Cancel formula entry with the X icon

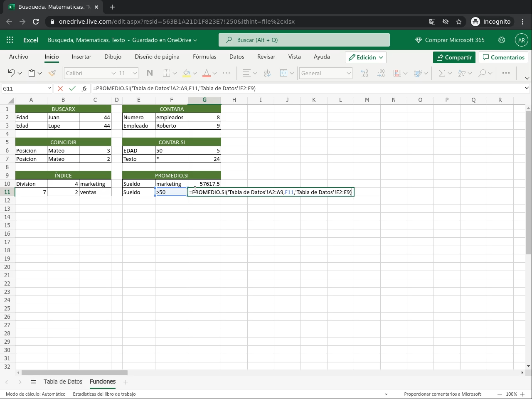click(x=60, y=89)
